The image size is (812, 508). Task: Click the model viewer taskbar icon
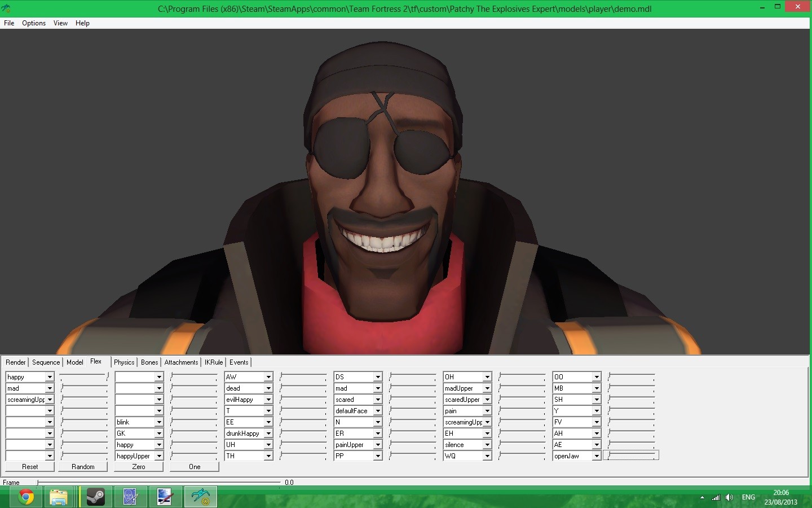click(x=200, y=497)
